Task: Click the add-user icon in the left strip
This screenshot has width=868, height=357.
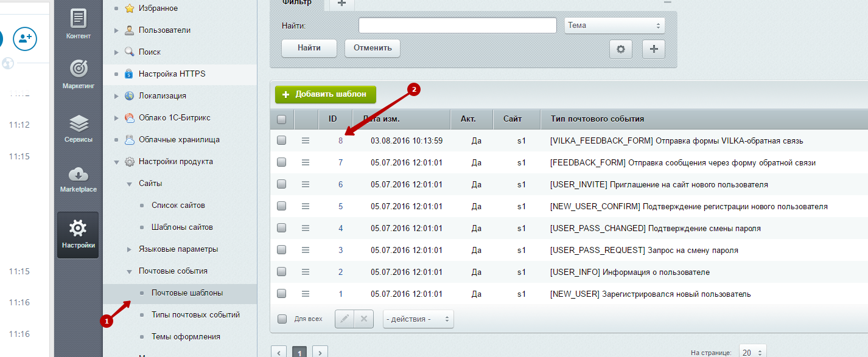Action: point(25,38)
